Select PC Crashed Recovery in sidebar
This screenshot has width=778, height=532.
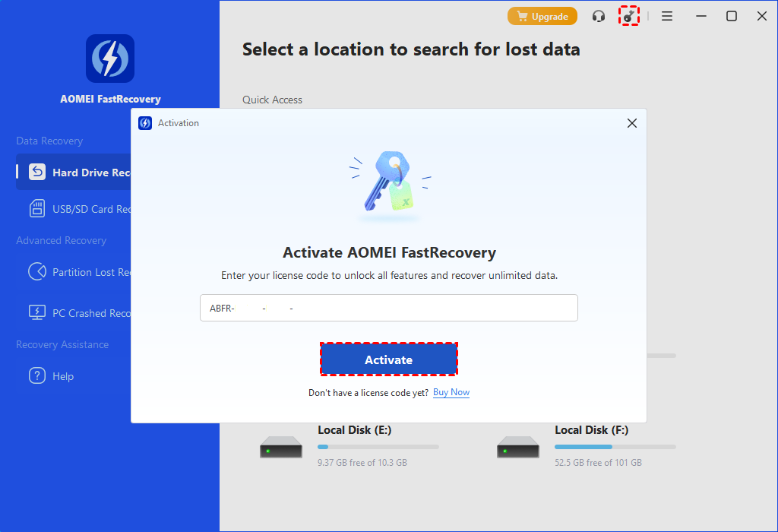coord(74,313)
